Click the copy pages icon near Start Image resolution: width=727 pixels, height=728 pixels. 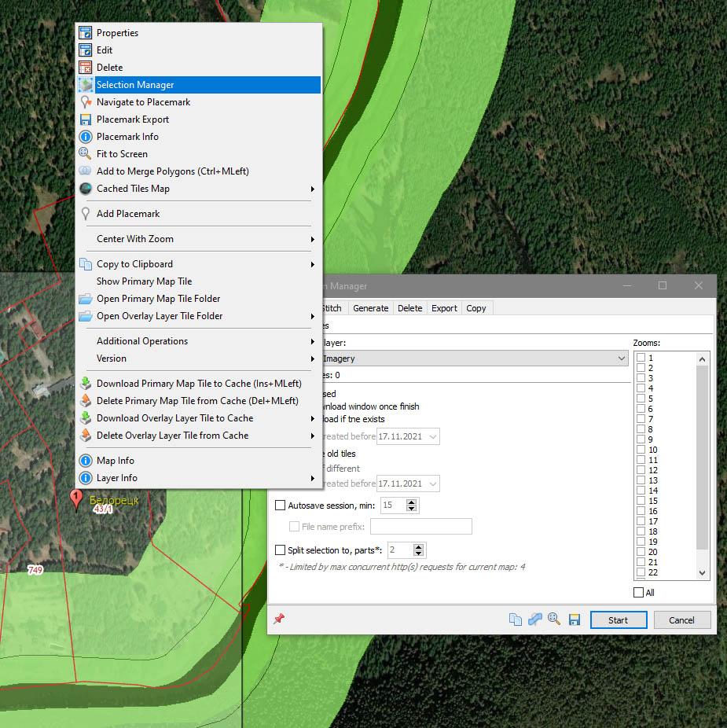[x=516, y=620]
